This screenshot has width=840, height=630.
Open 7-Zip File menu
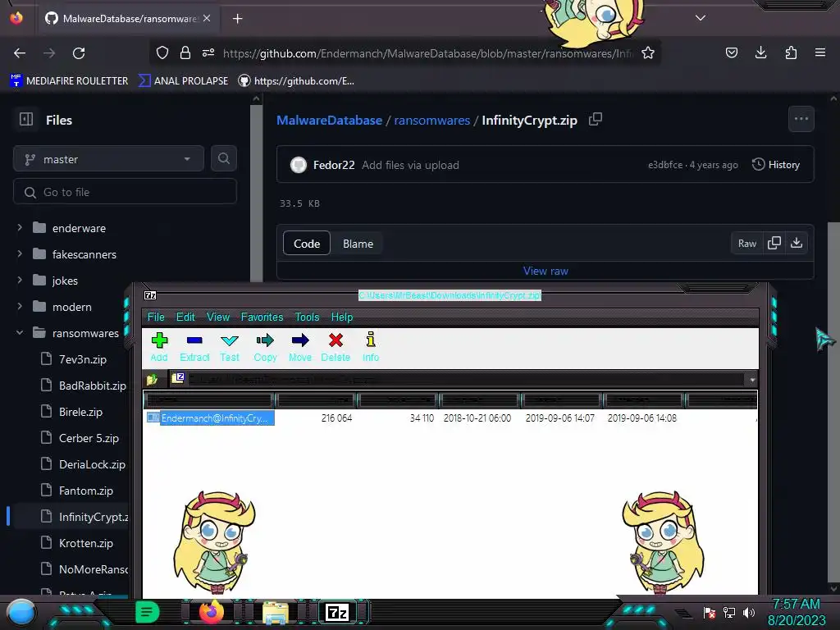[x=156, y=317]
